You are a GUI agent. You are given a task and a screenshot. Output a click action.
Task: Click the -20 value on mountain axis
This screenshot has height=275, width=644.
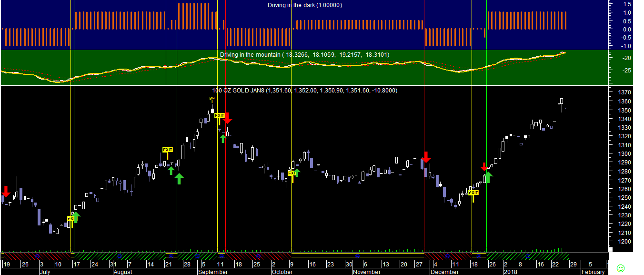tap(626, 58)
